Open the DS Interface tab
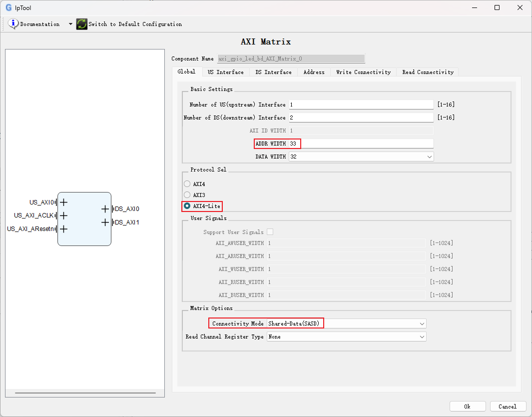This screenshot has height=417, width=532. point(273,72)
